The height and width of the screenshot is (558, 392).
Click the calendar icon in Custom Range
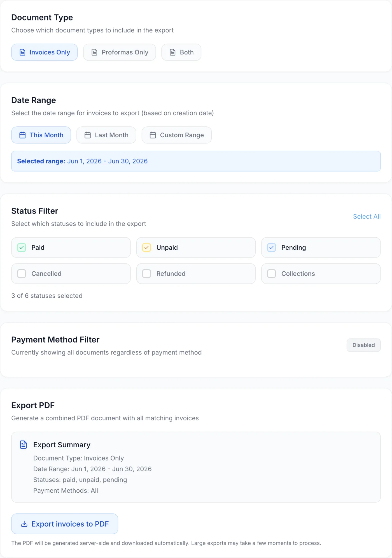[153, 135]
